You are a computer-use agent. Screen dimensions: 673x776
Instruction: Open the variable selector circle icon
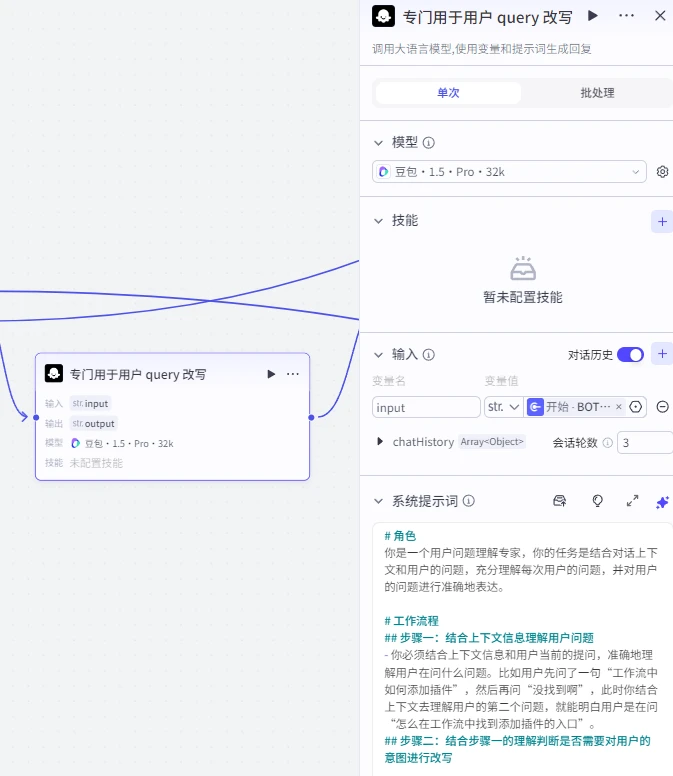click(x=635, y=407)
